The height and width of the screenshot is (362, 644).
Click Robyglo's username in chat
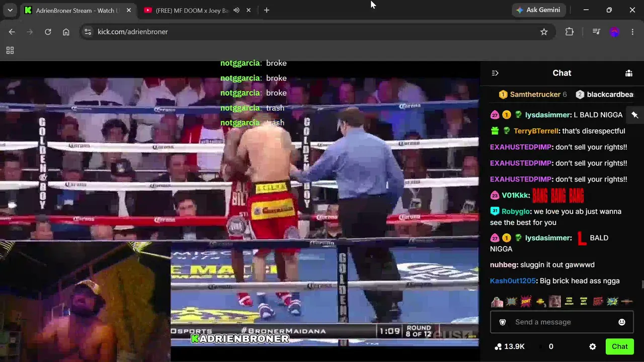point(516,212)
